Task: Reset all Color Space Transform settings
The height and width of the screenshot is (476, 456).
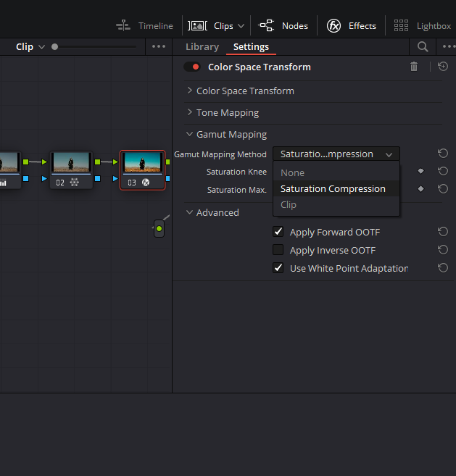Action: [443, 67]
